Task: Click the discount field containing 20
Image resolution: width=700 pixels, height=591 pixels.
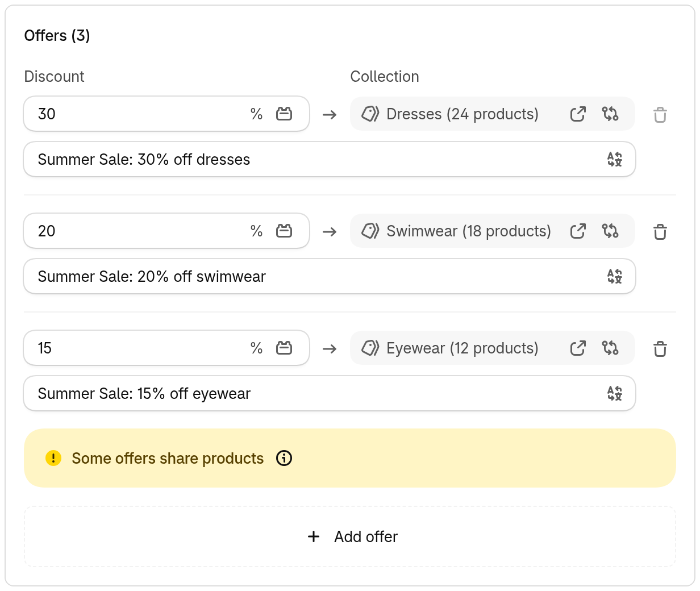Action: 166,231
